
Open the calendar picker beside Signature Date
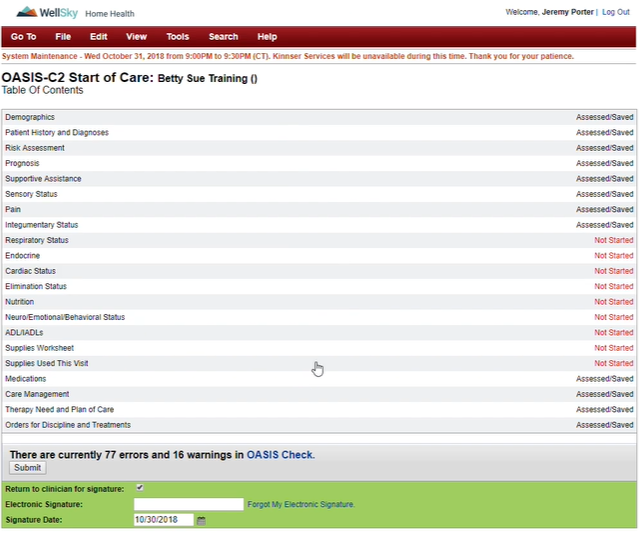pyautogui.click(x=201, y=520)
